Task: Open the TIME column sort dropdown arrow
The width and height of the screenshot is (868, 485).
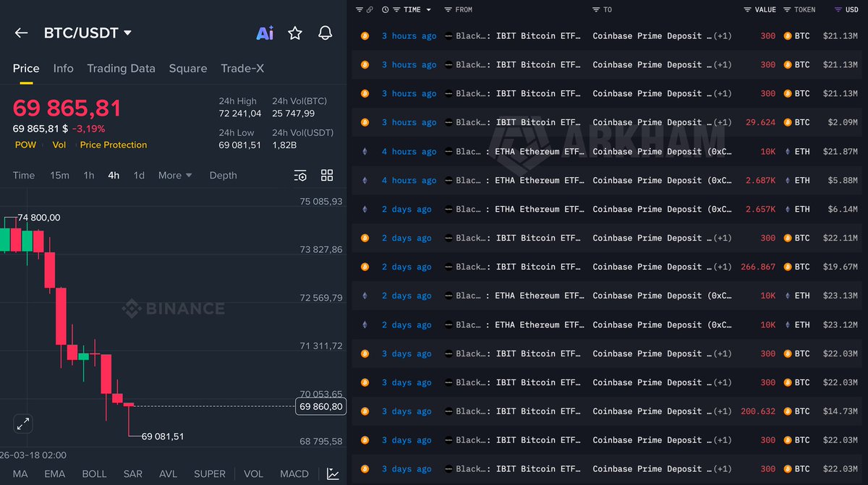Action: (429, 9)
